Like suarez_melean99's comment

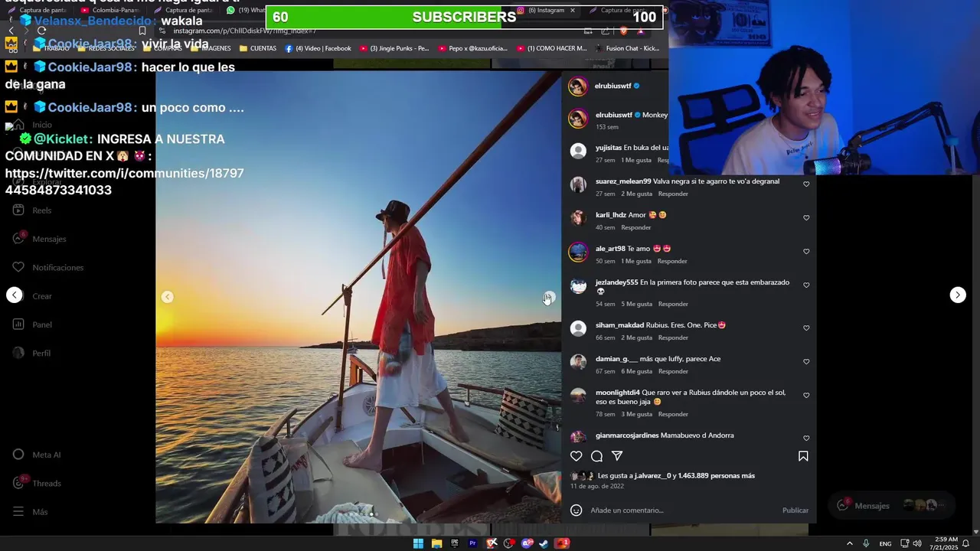click(806, 184)
